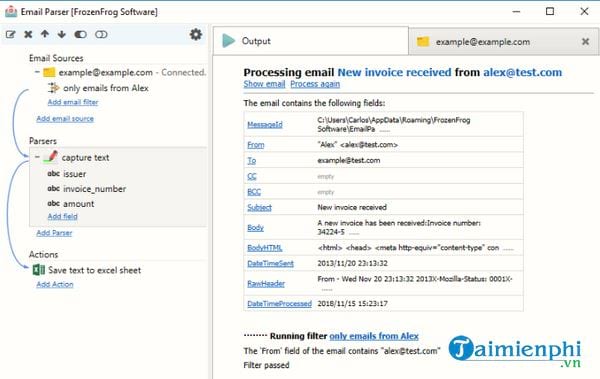Viewport: 600px width, 379px height.
Task: Click 'Add Parser' link
Action: [54, 233]
